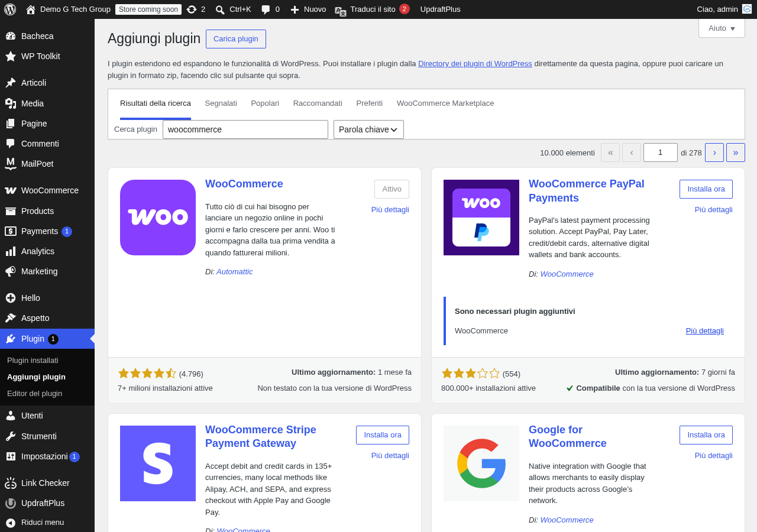The image size is (757, 532).
Task: Select the Preferiti tab
Action: click(370, 103)
